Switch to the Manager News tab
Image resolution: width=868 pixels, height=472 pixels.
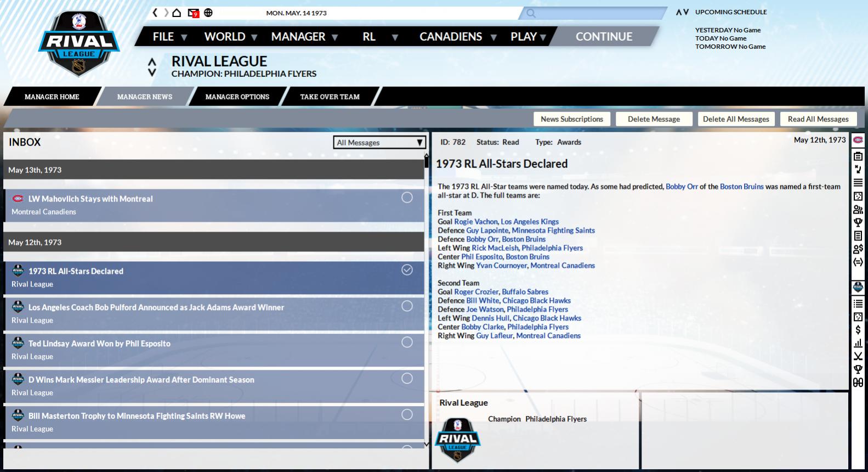click(145, 97)
